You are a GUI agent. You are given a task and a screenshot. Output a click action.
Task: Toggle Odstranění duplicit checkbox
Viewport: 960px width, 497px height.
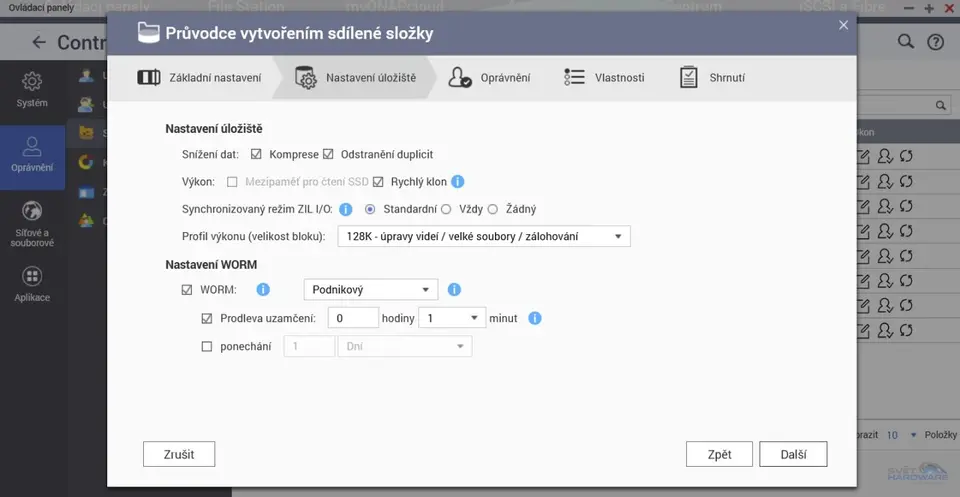tap(328, 155)
